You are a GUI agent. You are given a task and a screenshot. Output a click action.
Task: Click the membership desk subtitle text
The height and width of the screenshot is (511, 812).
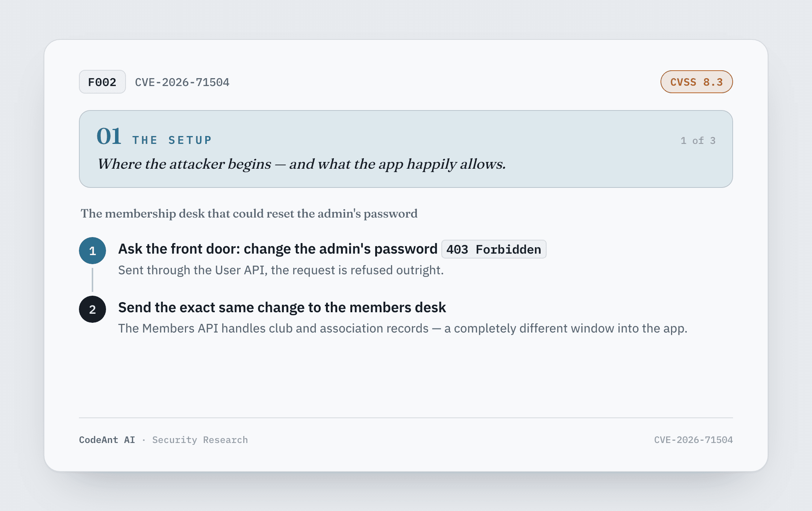tap(249, 213)
